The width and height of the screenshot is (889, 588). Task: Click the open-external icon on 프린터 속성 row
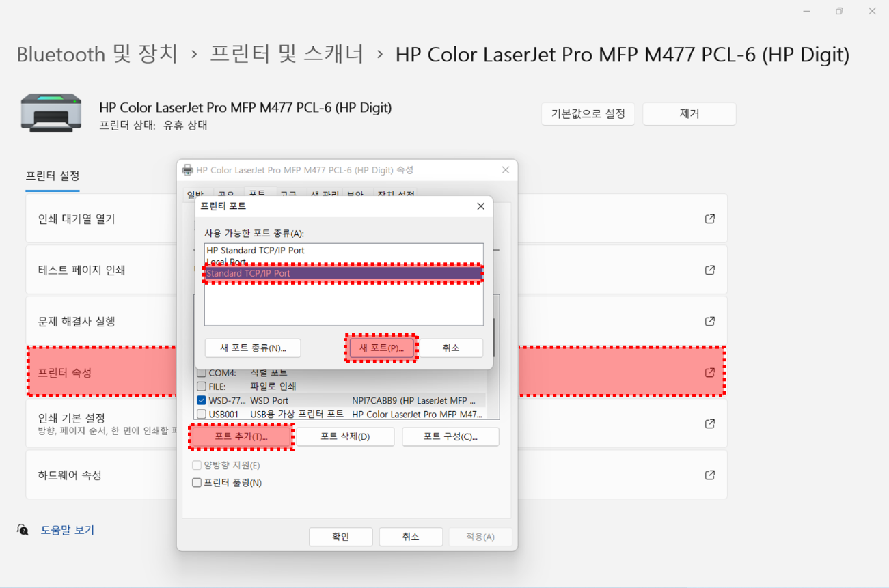(x=710, y=372)
